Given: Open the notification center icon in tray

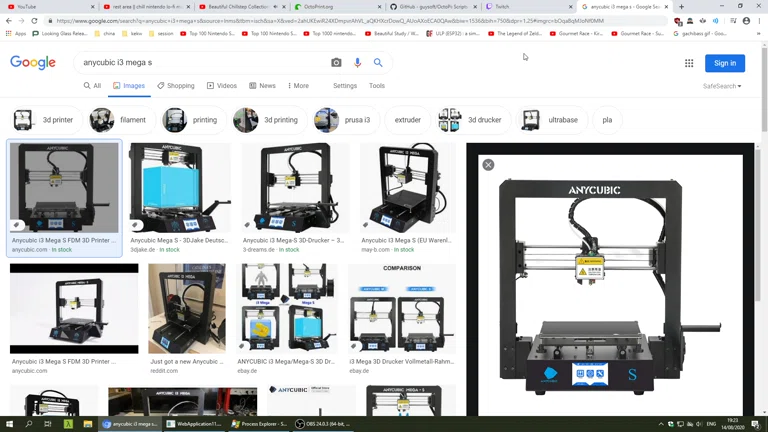Looking at the screenshot, I should [756, 424].
